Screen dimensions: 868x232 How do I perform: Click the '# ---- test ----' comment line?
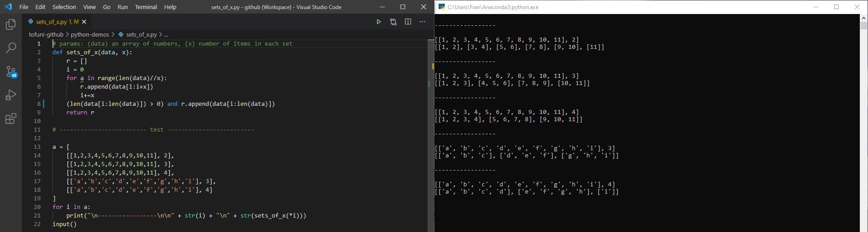tap(153, 130)
